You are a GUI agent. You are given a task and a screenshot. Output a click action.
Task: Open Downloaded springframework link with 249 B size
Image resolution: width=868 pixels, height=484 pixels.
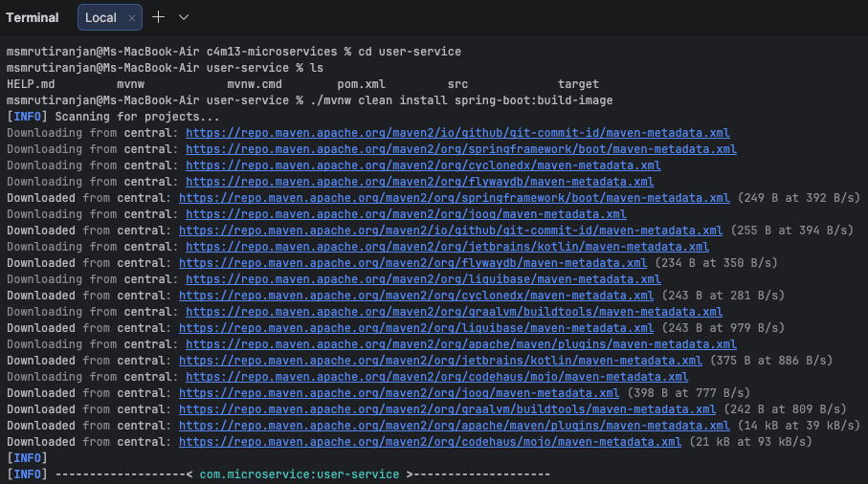(454, 198)
